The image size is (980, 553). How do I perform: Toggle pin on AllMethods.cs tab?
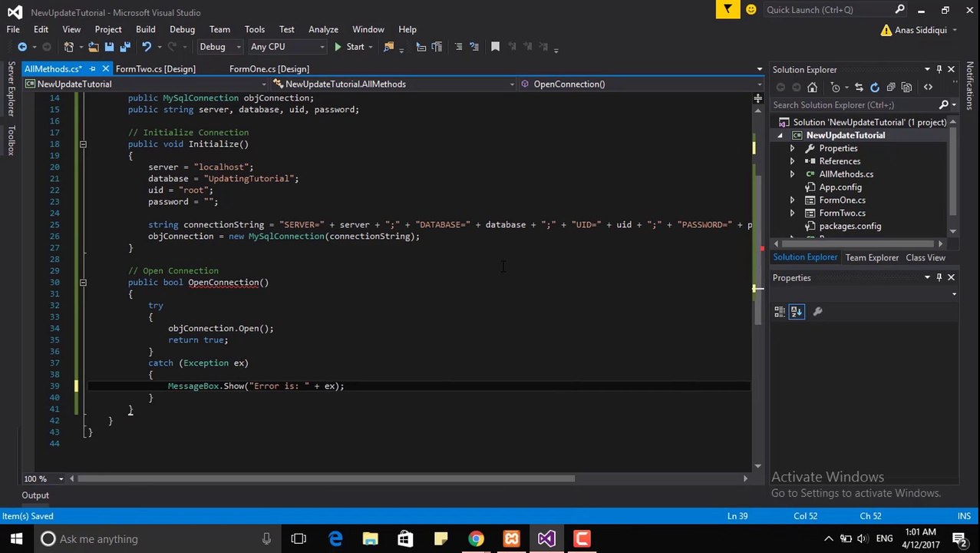[92, 69]
